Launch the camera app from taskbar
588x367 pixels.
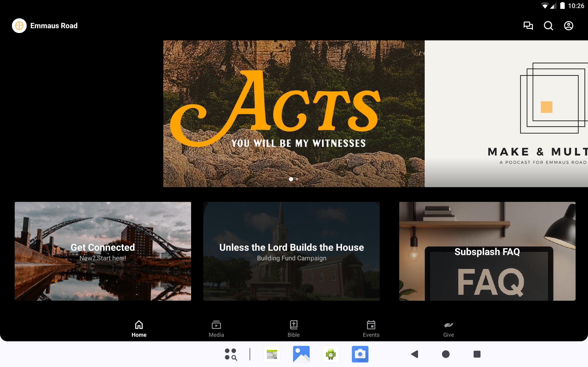pyautogui.click(x=360, y=354)
